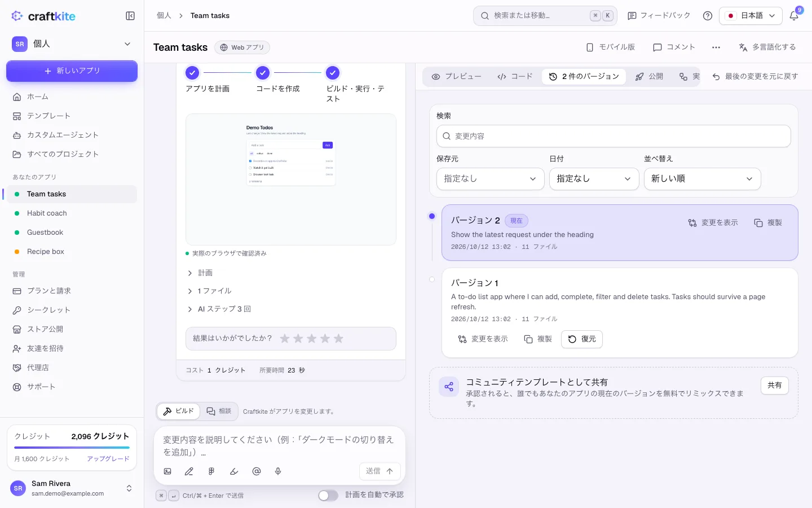Select the バージョン 1 timeline radio dot

pyautogui.click(x=432, y=279)
